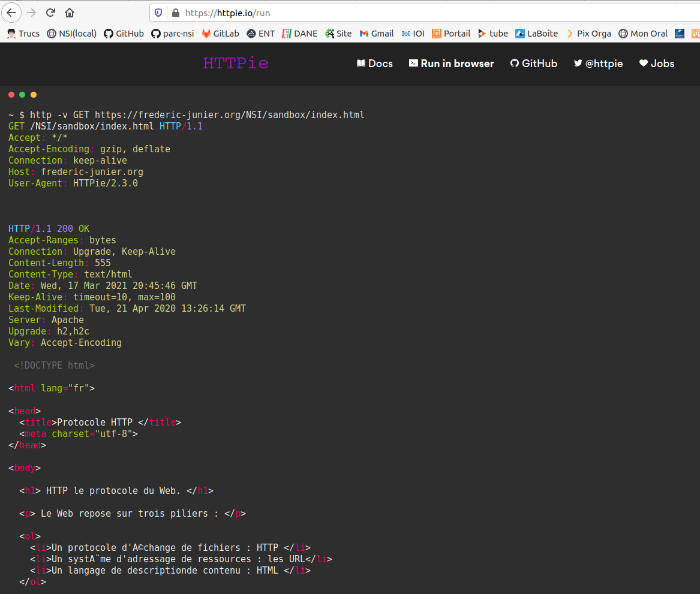Click the 'HTTP/1.1 200 OK' status line
700x594 pixels.
coord(49,229)
